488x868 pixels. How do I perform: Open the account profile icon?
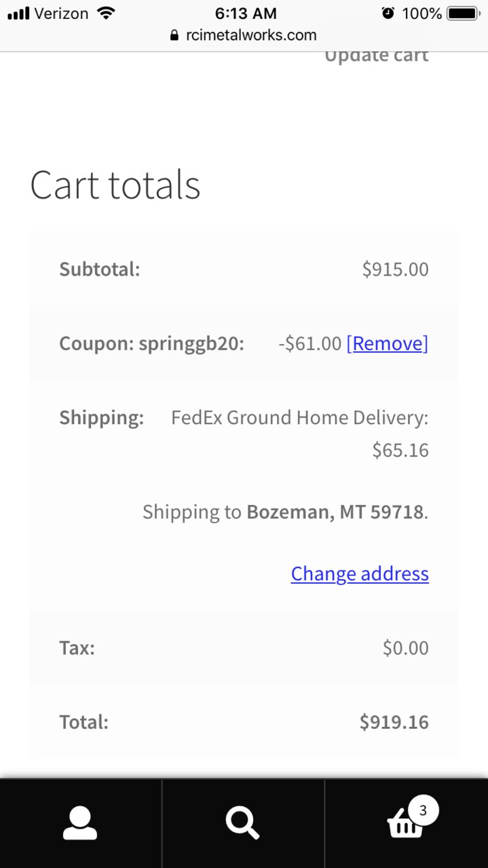pos(80,823)
